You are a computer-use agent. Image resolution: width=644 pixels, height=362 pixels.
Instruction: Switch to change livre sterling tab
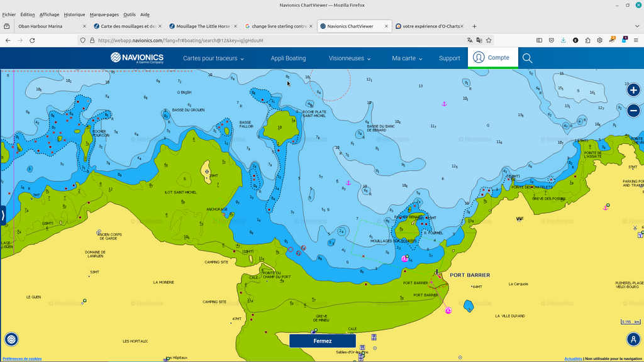point(279,26)
